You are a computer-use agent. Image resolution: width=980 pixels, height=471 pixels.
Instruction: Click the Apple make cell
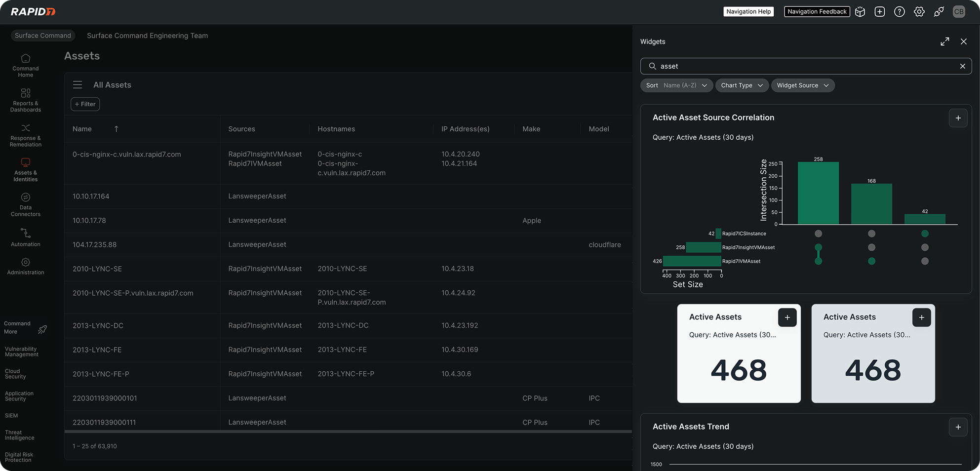[532, 221]
